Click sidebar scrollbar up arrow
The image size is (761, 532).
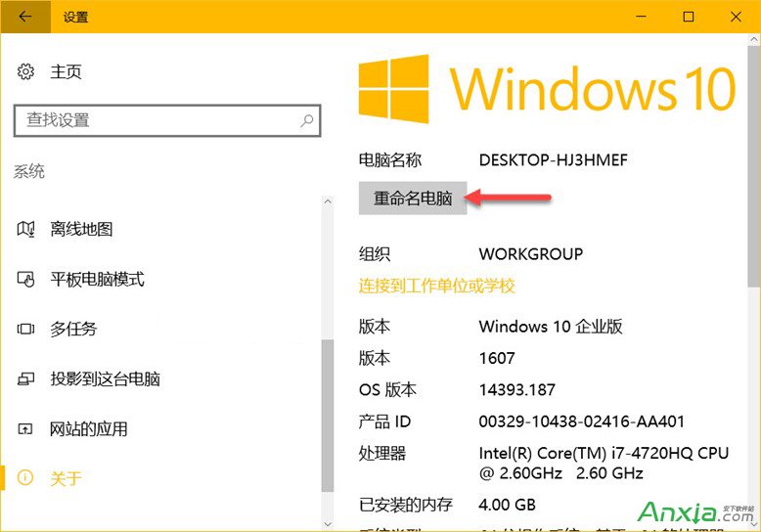point(328,200)
